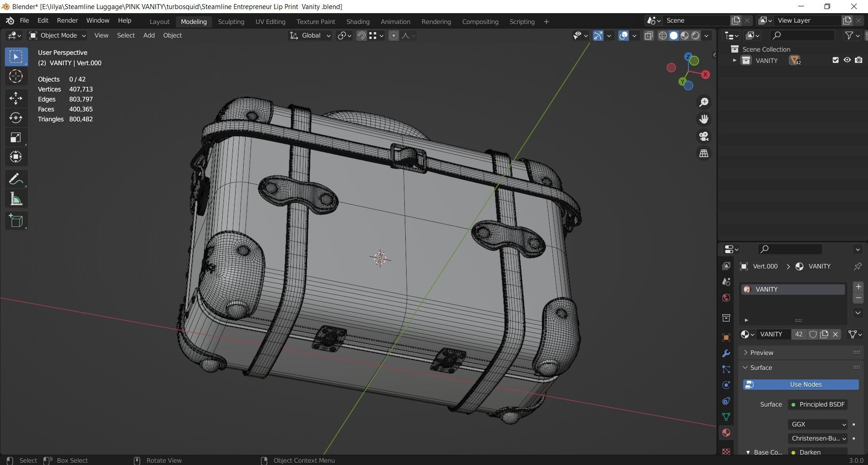
Task: Disable VANITY collection render camera icon
Action: tap(859, 60)
